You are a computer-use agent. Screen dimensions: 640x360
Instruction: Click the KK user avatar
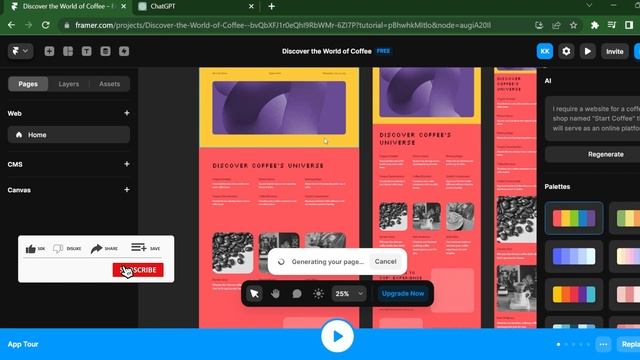[x=545, y=51]
